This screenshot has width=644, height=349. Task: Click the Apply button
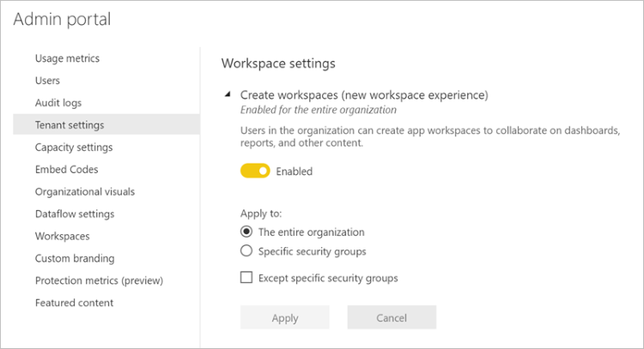284,317
